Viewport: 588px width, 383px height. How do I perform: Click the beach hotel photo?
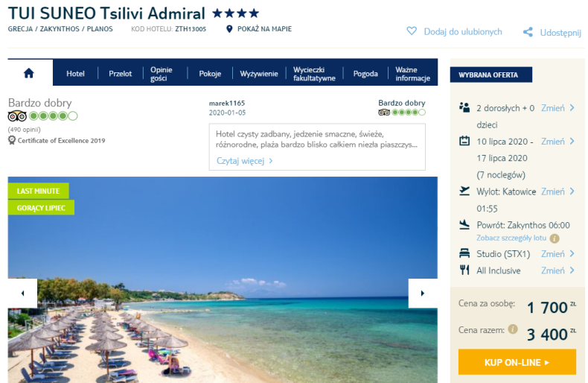223,279
